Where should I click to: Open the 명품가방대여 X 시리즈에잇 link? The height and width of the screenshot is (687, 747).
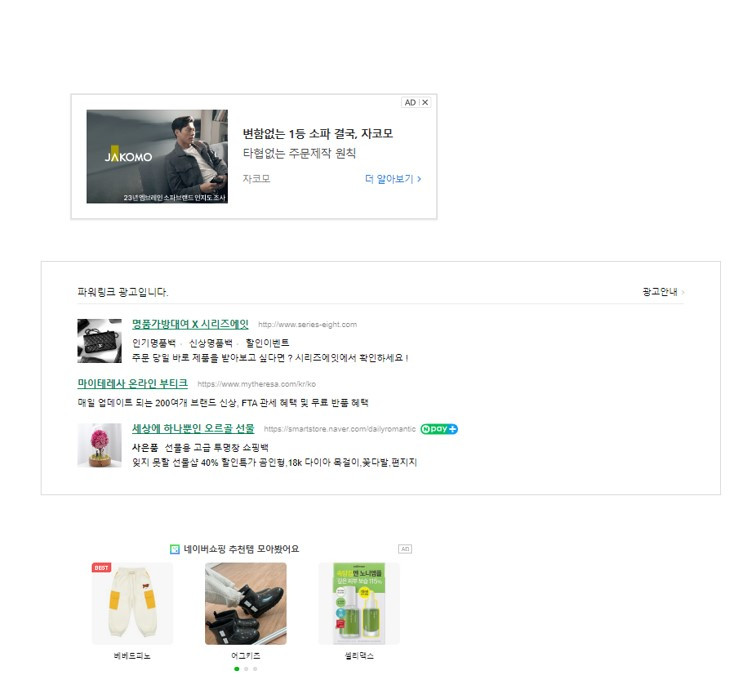click(190, 324)
